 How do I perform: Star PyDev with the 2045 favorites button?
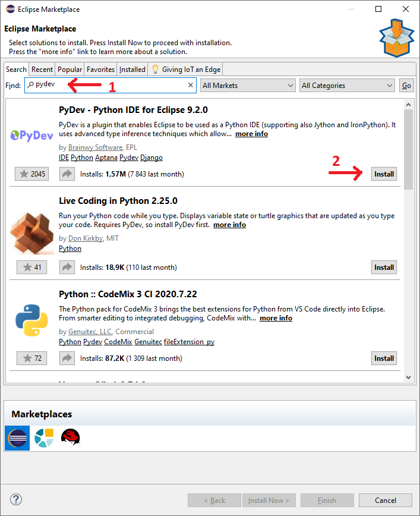click(31, 174)
